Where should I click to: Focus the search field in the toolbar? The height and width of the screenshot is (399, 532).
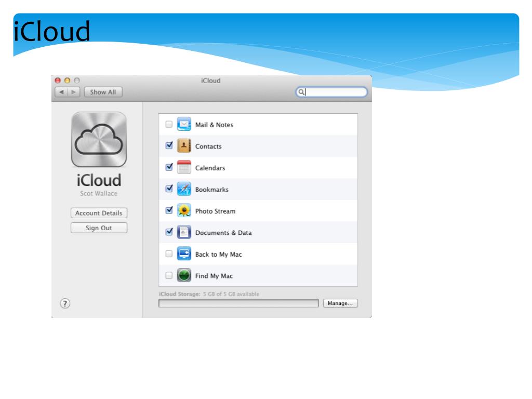click(331, 92)
